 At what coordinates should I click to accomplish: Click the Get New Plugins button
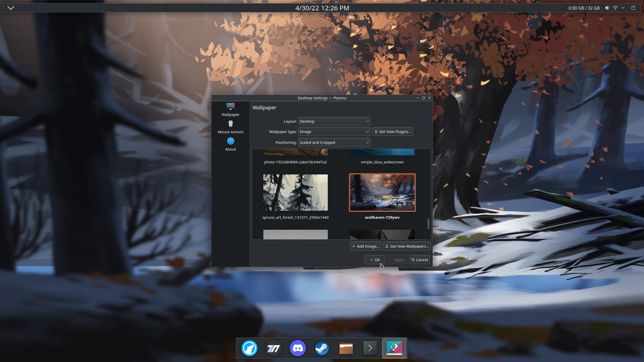[x=392, y=132]
